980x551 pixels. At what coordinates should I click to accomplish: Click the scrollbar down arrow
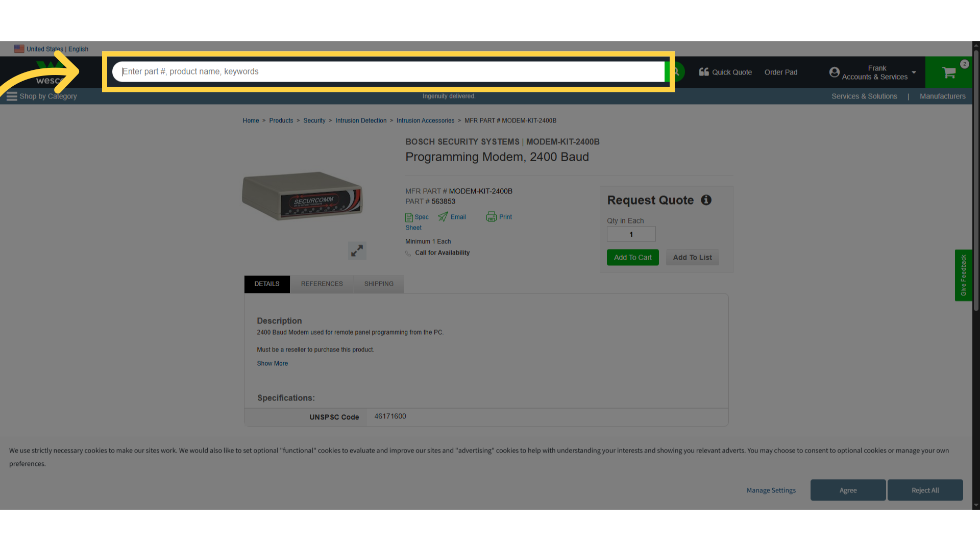coord(976,506)
